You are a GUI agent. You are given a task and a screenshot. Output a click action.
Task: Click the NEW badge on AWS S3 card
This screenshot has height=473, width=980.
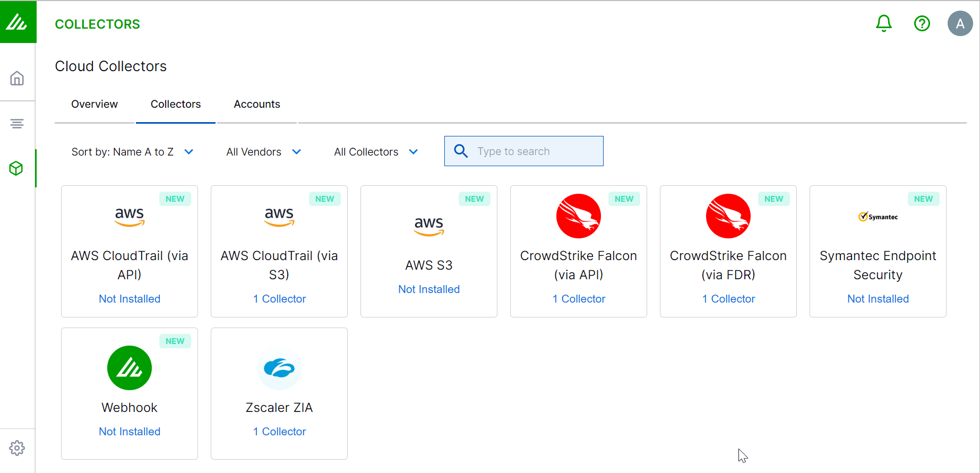click(475, 199)
